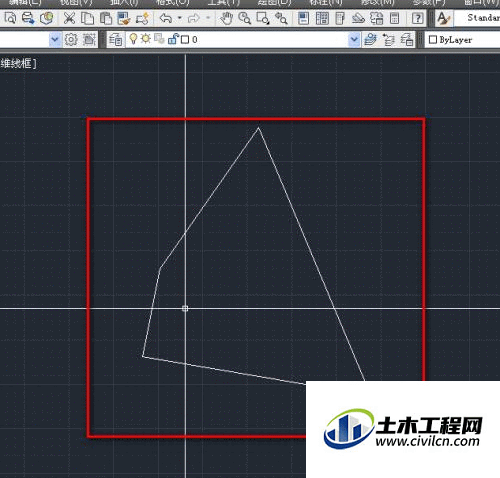Open the 修改(M) Modify menu
500x478 pixels.
pyautogui.click(x=378, y=3)
